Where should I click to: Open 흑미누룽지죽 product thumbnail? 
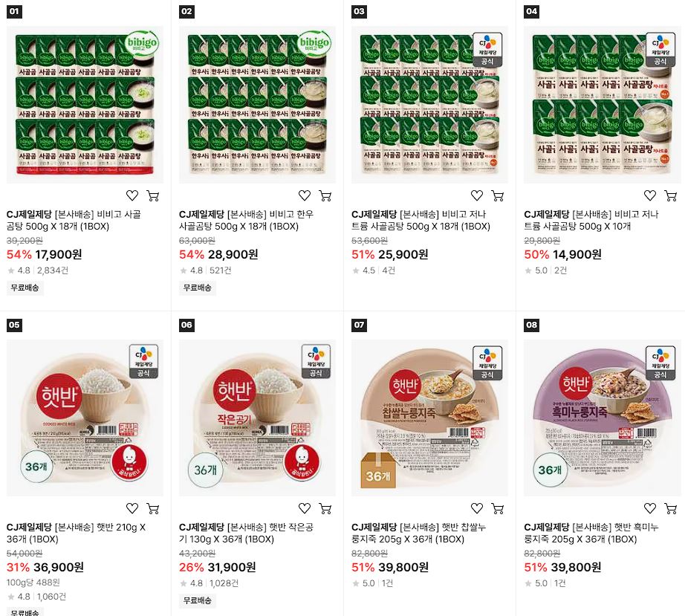[602, 418]
